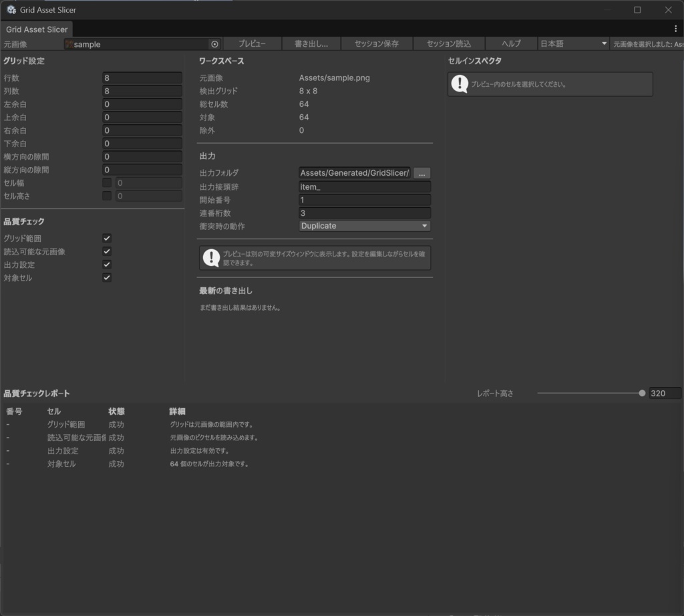Browse for an output folder with the ... icon

point(421,172)
